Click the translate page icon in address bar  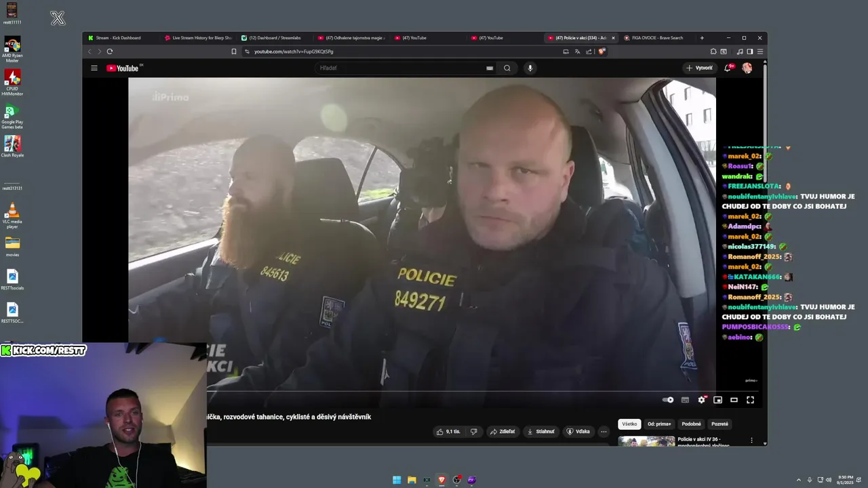[578, 52]
